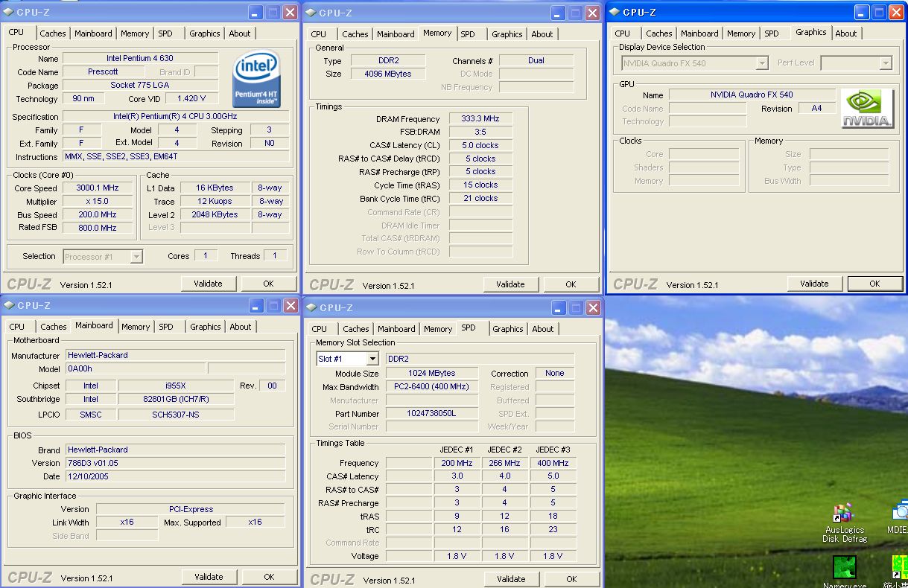Click the NVIDIA logo in Graphics window
The height and width of the screenshot is (588, 908).
[x=868, y=109]
